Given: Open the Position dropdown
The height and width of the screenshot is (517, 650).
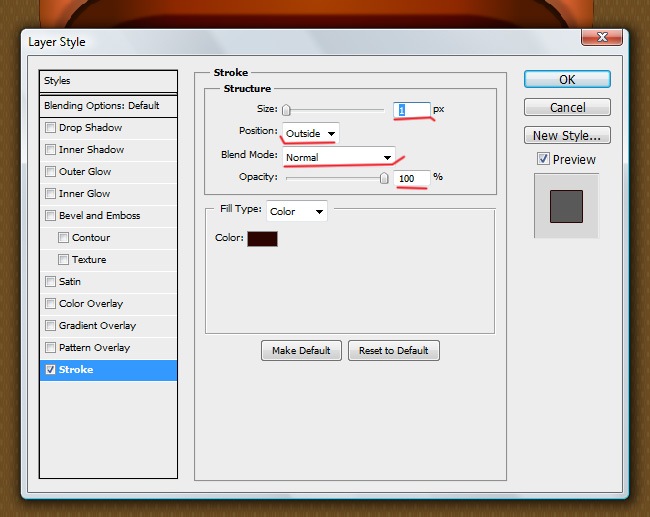Looking at the screenshot, I should [x=311, y=133].
